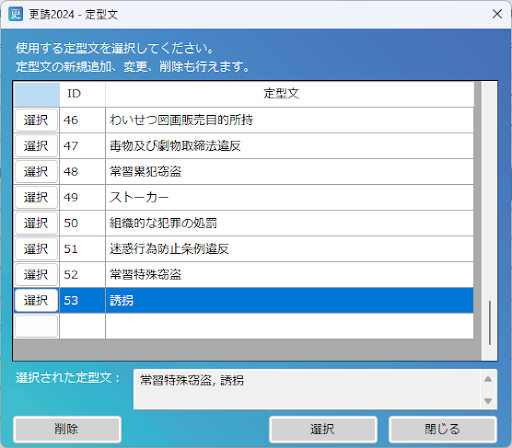Click 選択 button for row ID 49
Screen dimensions: 512x448
[36, 197]
